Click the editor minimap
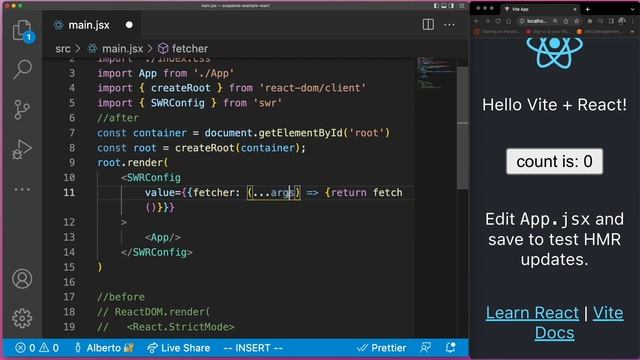Screen dimensions: 640x360 (435, 73)
